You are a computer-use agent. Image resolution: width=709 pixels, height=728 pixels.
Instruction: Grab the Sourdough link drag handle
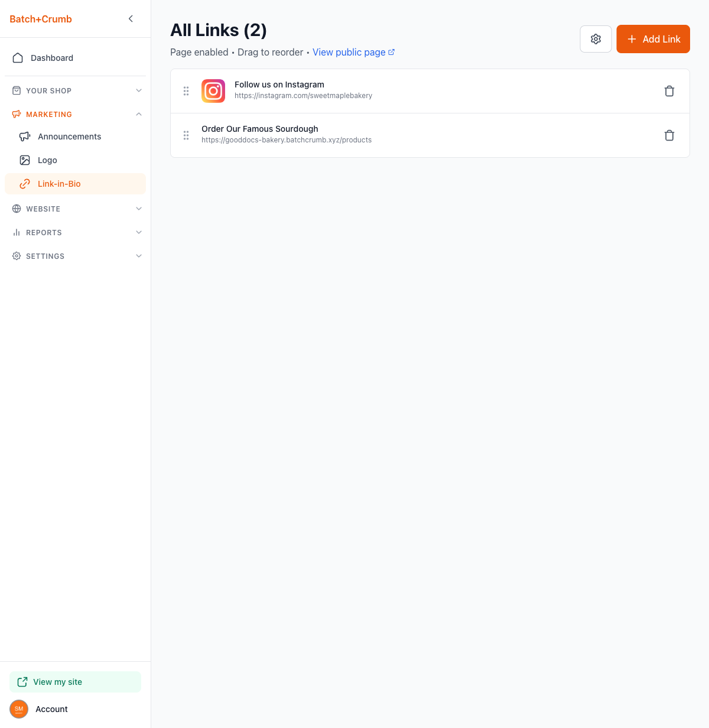[x=186, y=135]
